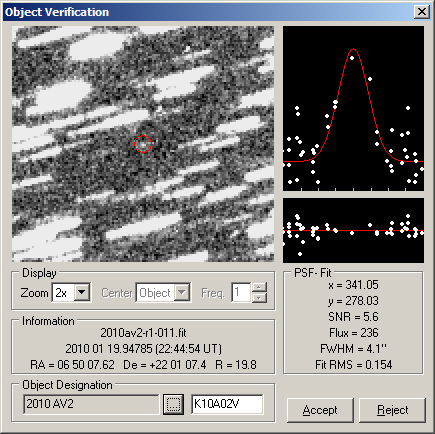This screenshot has width=435, height=434.
Task: Click the red circle marking the detected object
Action: click(143, 144)
